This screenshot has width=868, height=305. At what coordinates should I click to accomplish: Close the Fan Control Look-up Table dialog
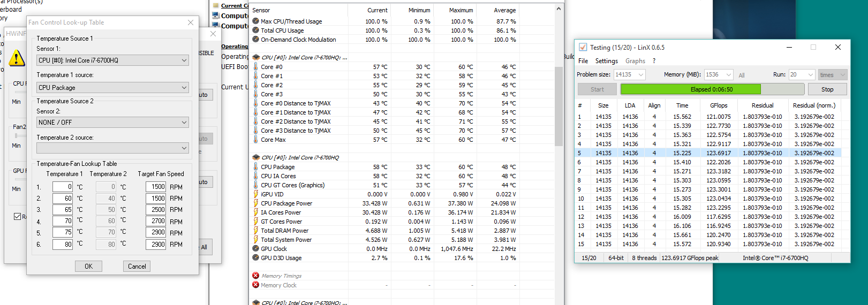coord(191,22)
